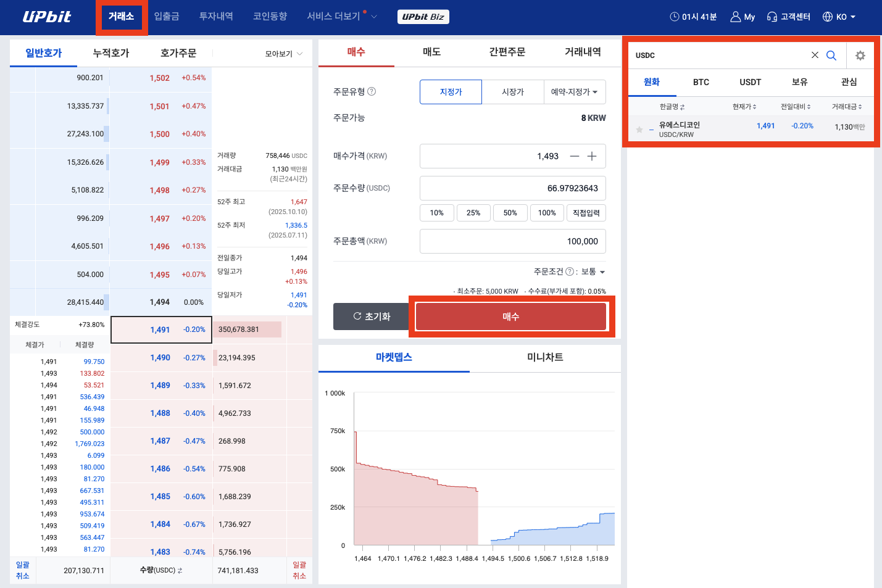Select 관심 market tab
Viewport: 882px width, 588px height.
[849, 82]
